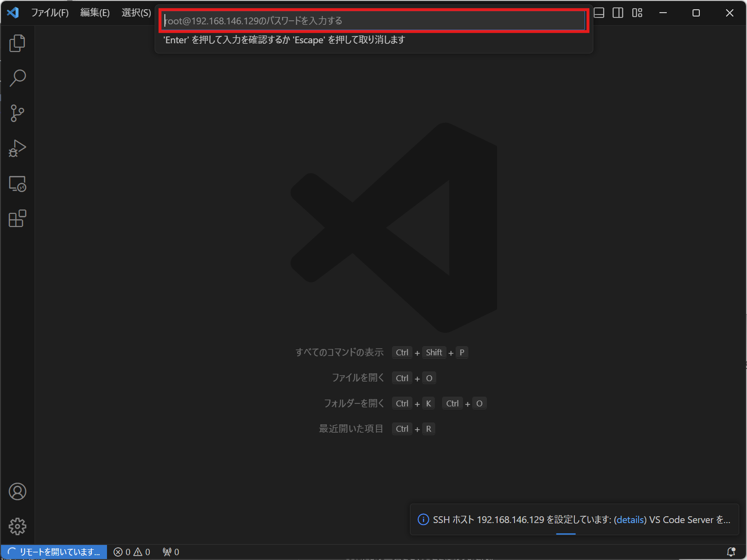Click the Accounts icon in the activity bar
The width and height of the screenshot is (747, 560).
(x=18, y=491)
